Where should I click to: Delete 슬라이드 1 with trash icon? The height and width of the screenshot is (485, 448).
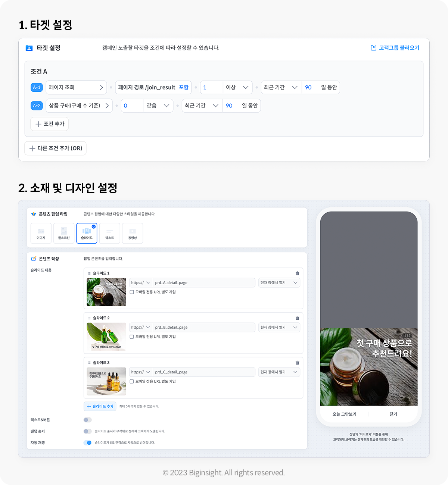[x=298, y=273]
